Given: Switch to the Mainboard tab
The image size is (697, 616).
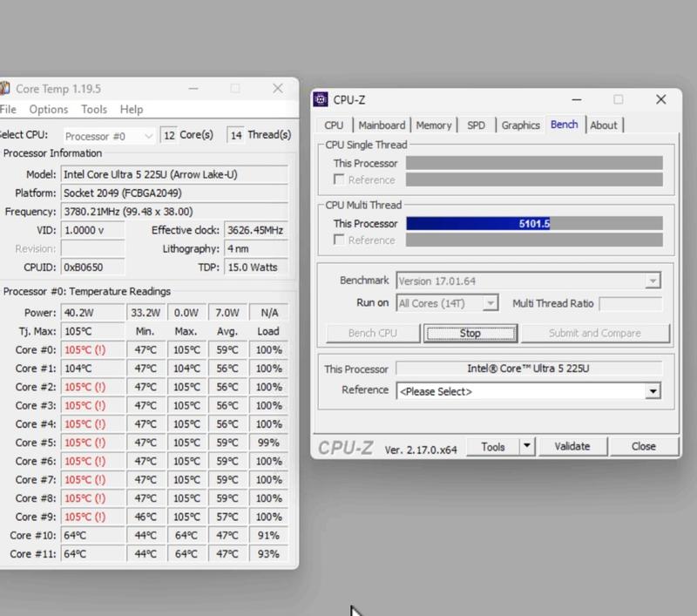Looking at the screenshot, I should (382, 125).
